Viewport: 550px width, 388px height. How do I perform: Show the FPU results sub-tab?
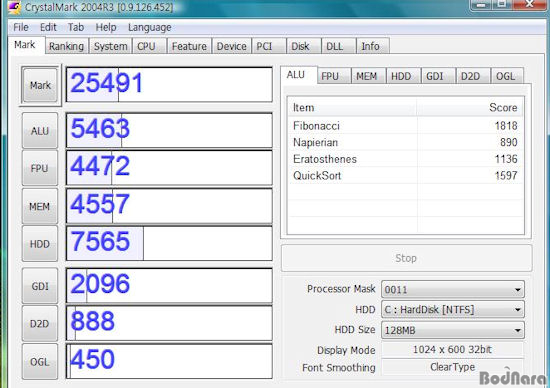click(x=334, y=76)
